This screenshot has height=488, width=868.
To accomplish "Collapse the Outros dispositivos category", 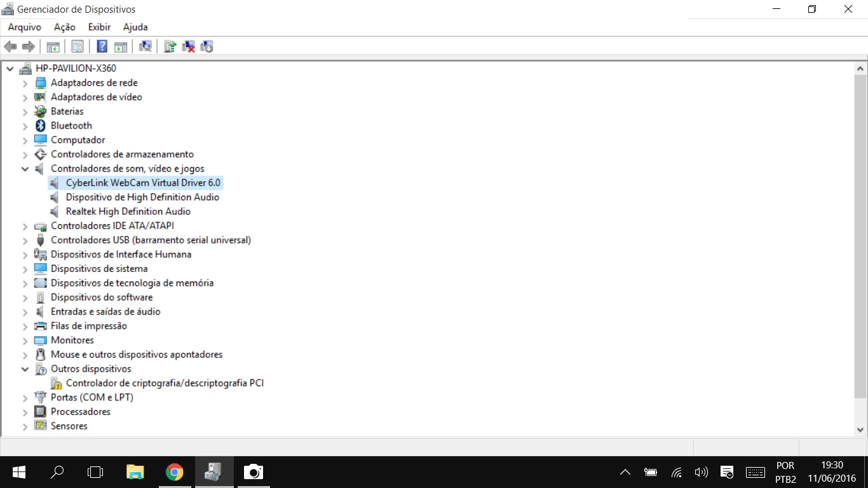I will point(25,369).
